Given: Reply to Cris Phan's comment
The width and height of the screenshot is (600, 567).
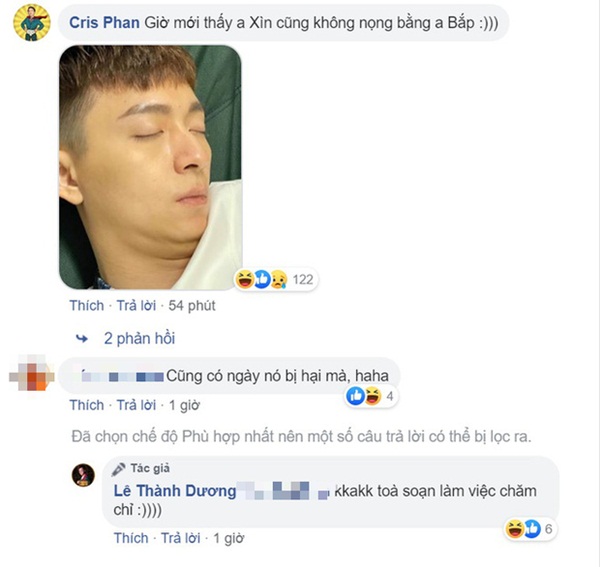Looking at the screenshot, I should 136,306.
